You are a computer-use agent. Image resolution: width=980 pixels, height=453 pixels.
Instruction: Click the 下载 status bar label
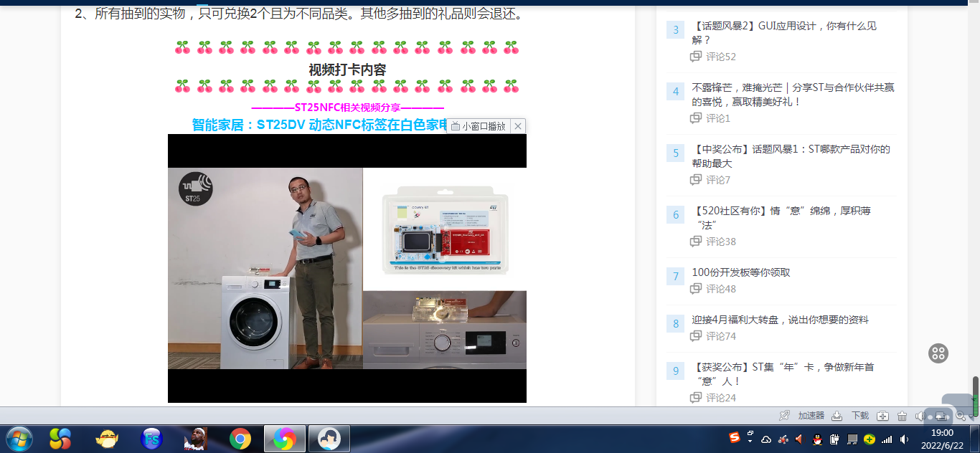[x=860, y=416]
